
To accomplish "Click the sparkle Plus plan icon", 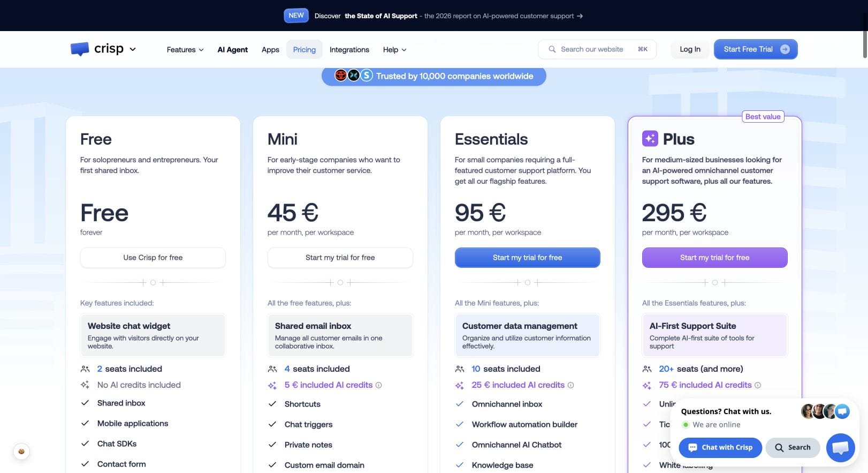I will click(650, 139).
